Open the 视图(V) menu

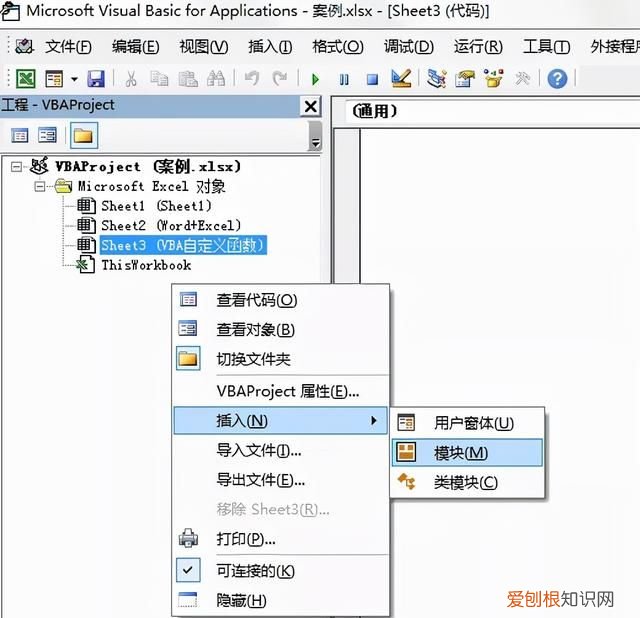[204, 47]
